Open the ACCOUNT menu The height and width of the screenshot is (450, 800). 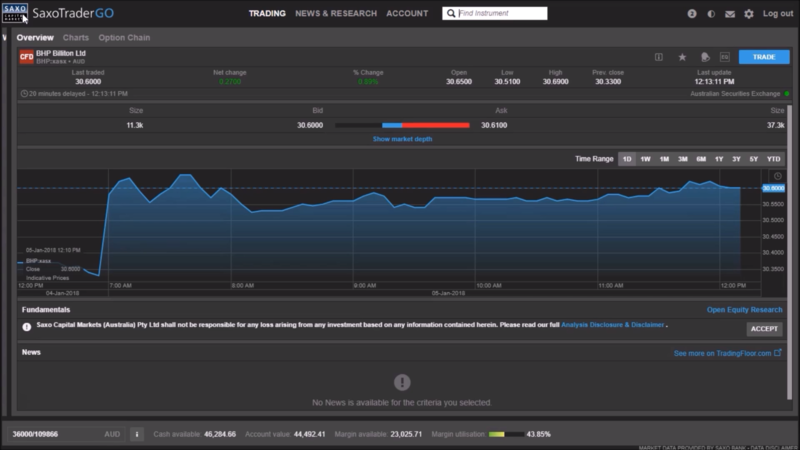coord(407,13)
